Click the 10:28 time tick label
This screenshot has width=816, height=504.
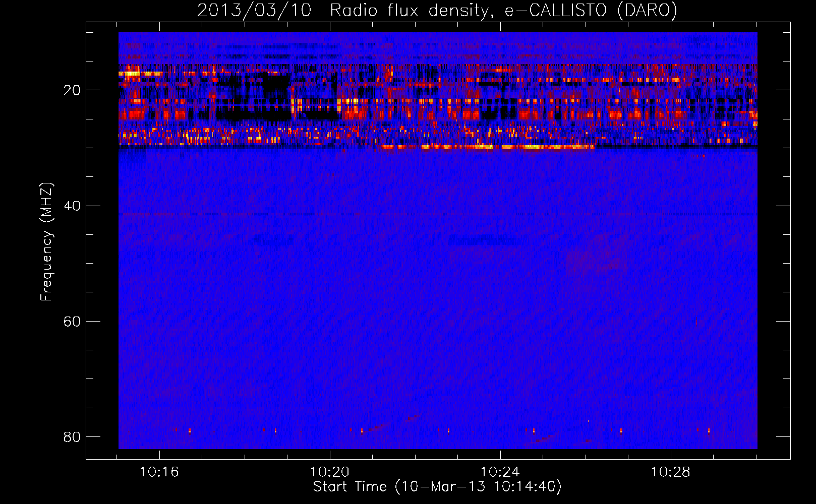671,472
